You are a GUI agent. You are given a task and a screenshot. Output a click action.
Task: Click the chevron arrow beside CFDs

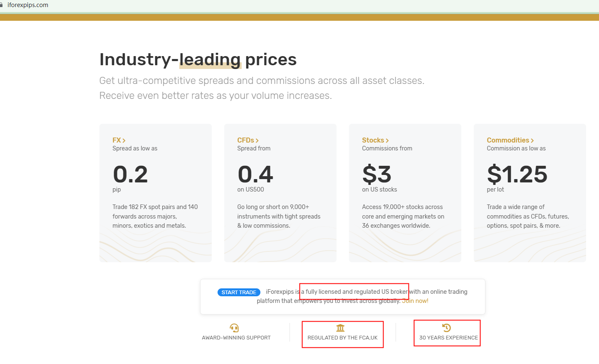click(x=257, y=141)
